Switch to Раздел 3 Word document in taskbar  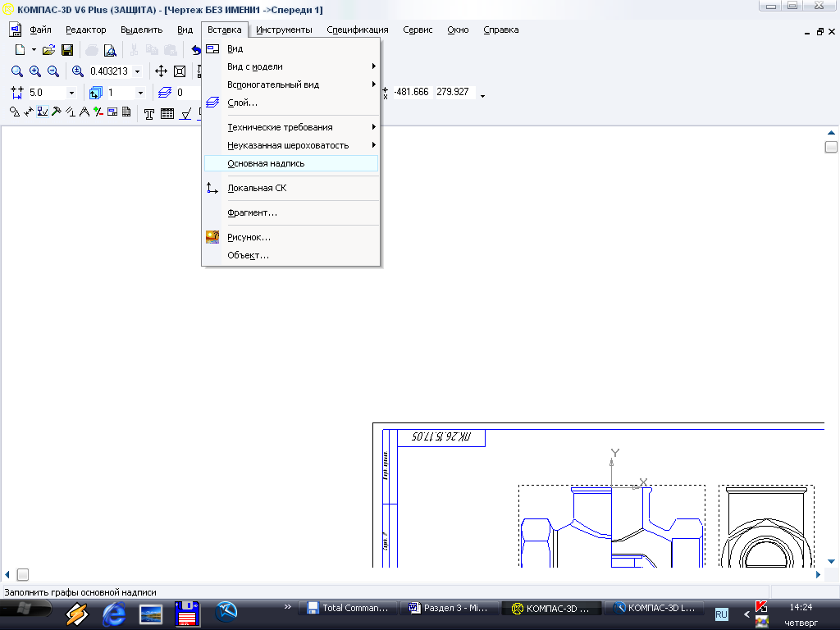pos(449,608)
